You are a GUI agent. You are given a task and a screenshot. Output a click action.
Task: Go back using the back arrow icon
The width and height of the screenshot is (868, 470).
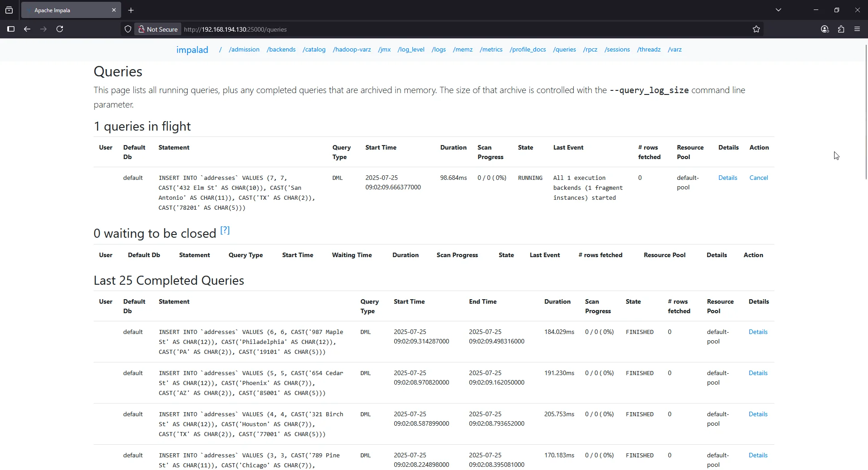point(27,29)
